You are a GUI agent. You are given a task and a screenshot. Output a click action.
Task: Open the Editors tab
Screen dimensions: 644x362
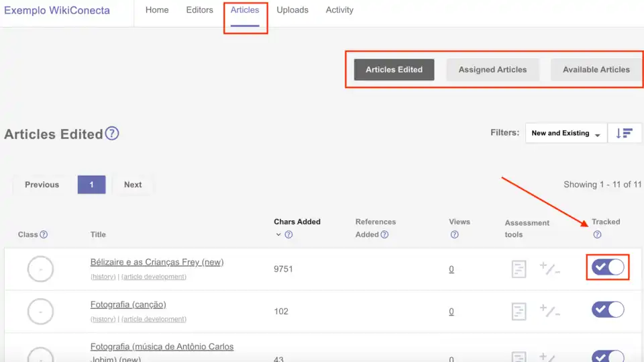(x=199, y=10)
